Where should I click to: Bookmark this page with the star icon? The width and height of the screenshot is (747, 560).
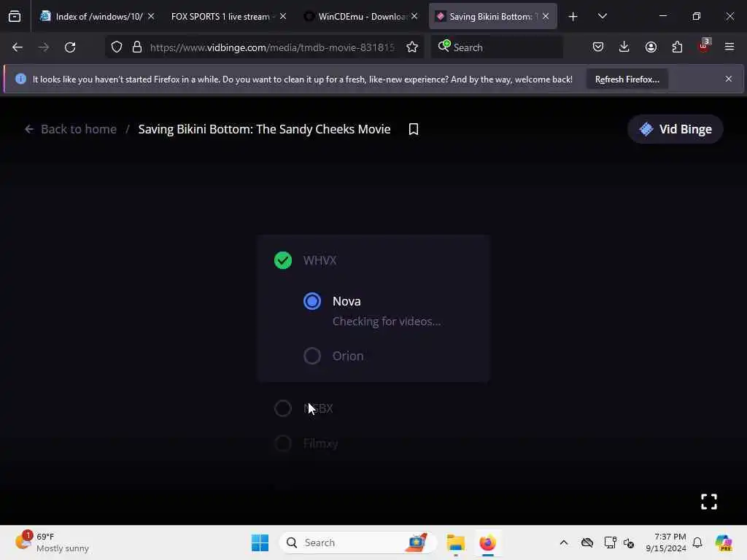tap(412, 47)
